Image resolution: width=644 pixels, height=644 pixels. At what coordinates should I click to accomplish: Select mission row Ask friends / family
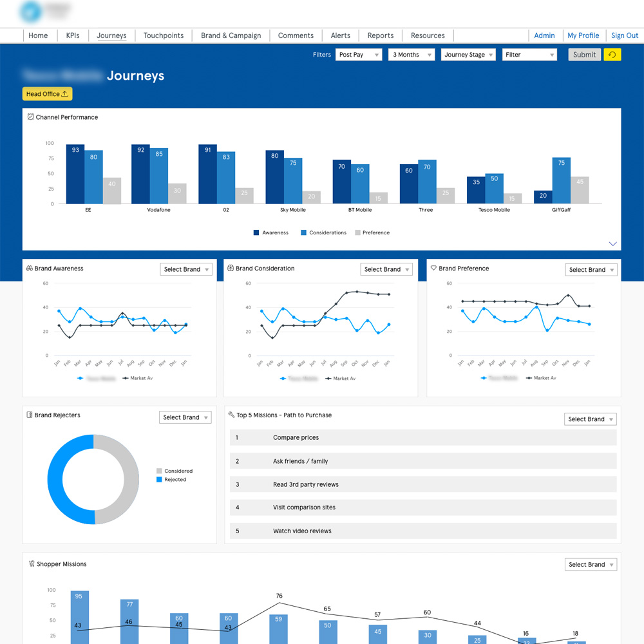click(x=423, y=461)
